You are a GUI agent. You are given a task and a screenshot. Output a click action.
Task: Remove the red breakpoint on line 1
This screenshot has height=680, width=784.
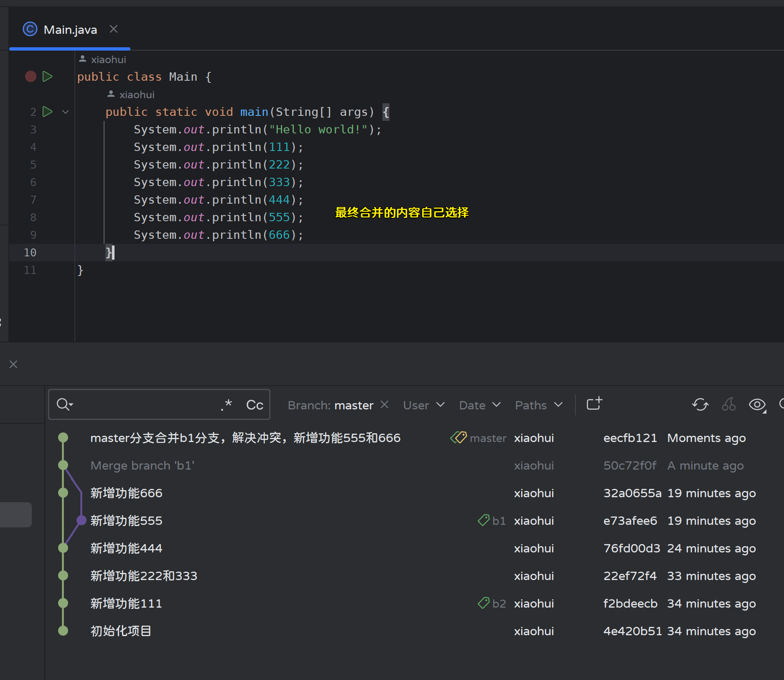31,77
